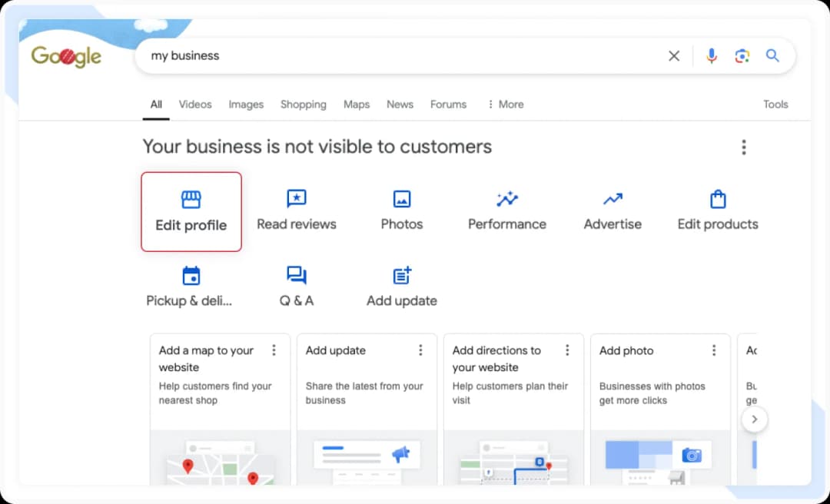Open the Q & A section
This screenshot has height=504, width=830.
coord(297,284)
